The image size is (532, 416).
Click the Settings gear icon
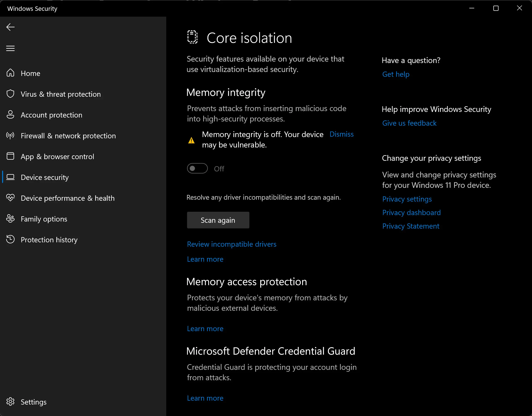10,402
